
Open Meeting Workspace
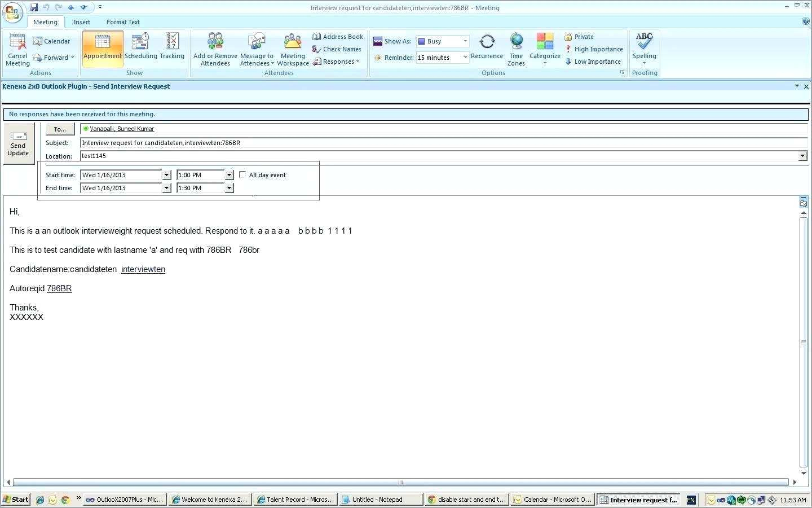(x=293, y=50)
